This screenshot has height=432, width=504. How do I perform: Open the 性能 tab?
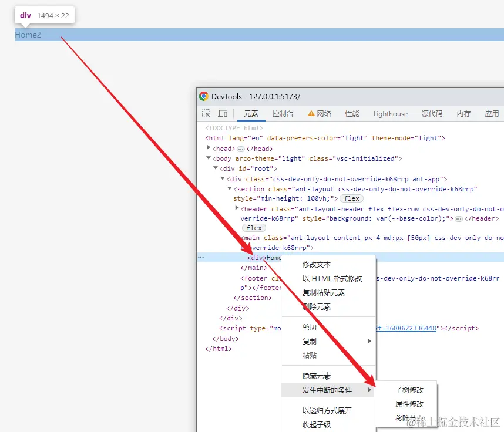click(x=352, y=114)
